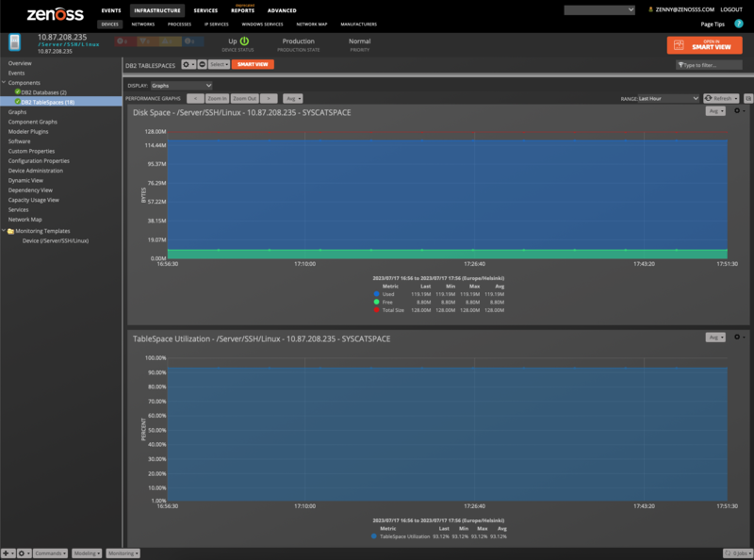Click the Open in Smart View button
This screenshot has height=560, width=754.
pos(704,44)
